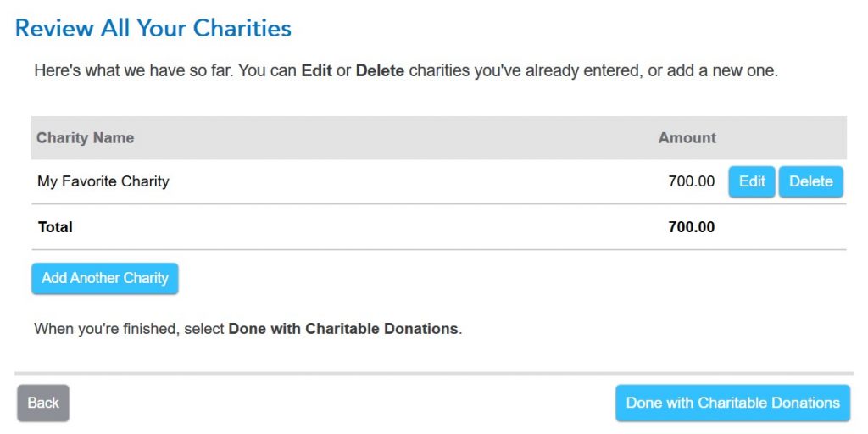Click the bold word Edit in the instructions
Viewport: 868px width, 434px height.
click(x=317, y=71)
